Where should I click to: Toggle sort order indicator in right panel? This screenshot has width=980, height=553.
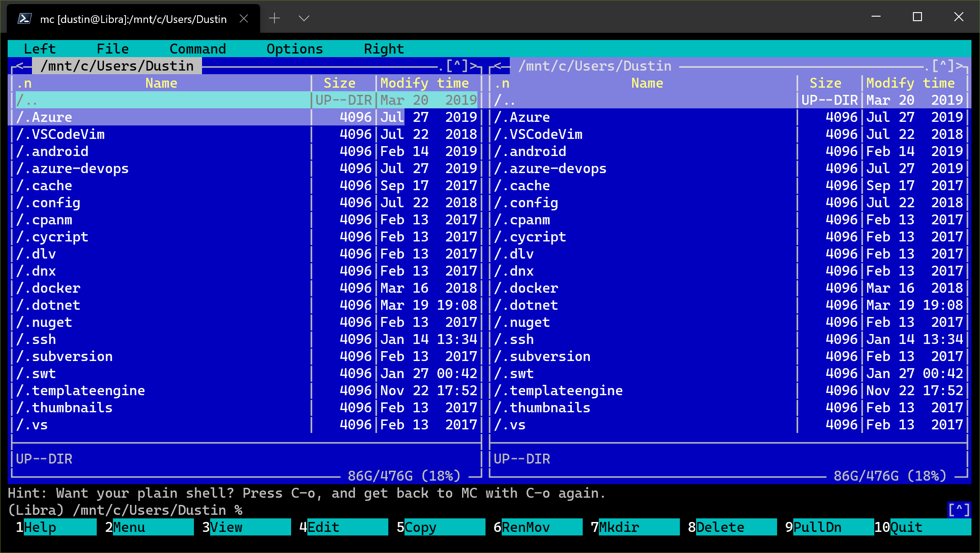click(x=502, y=83)
